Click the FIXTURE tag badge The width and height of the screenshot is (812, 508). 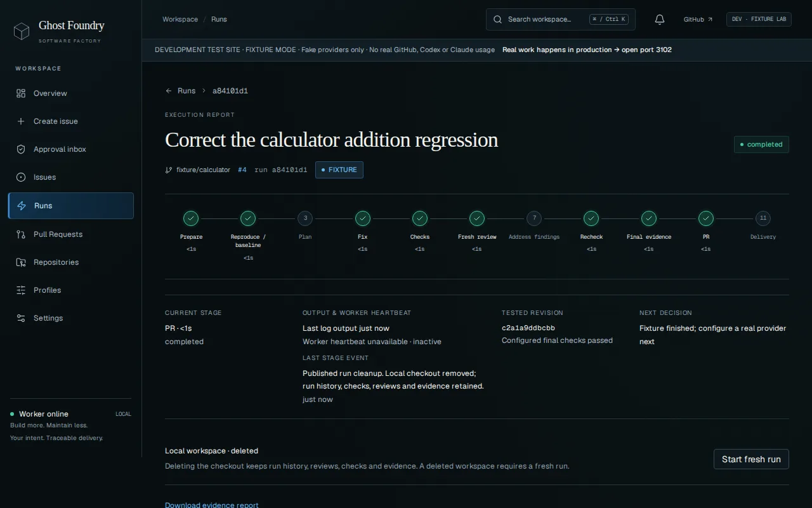click(339, 170)
